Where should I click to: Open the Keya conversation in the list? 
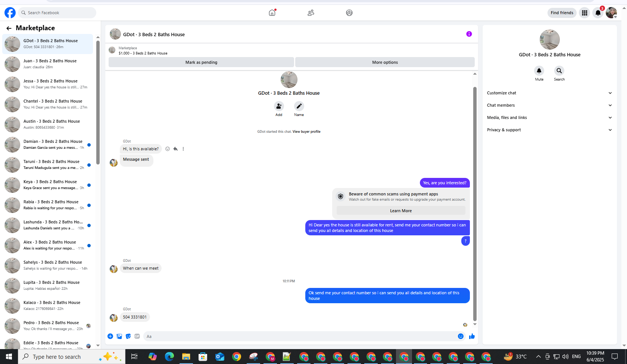click(48, 185)
